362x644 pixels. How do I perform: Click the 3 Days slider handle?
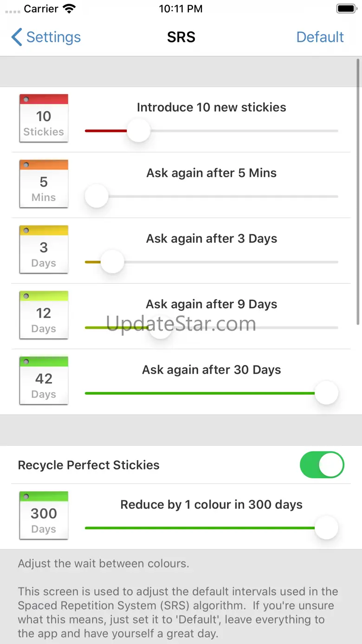pyautogui.click(x=112, y=262)
